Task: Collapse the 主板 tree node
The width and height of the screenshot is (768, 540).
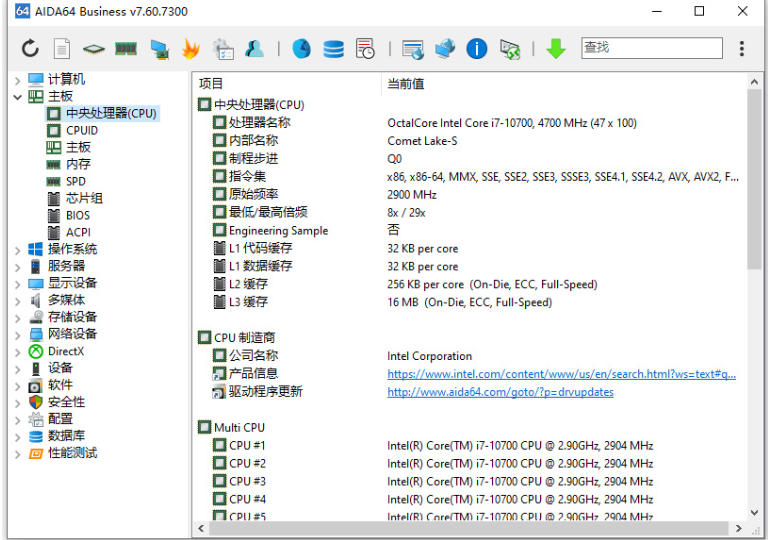Action: click(17, 97)
